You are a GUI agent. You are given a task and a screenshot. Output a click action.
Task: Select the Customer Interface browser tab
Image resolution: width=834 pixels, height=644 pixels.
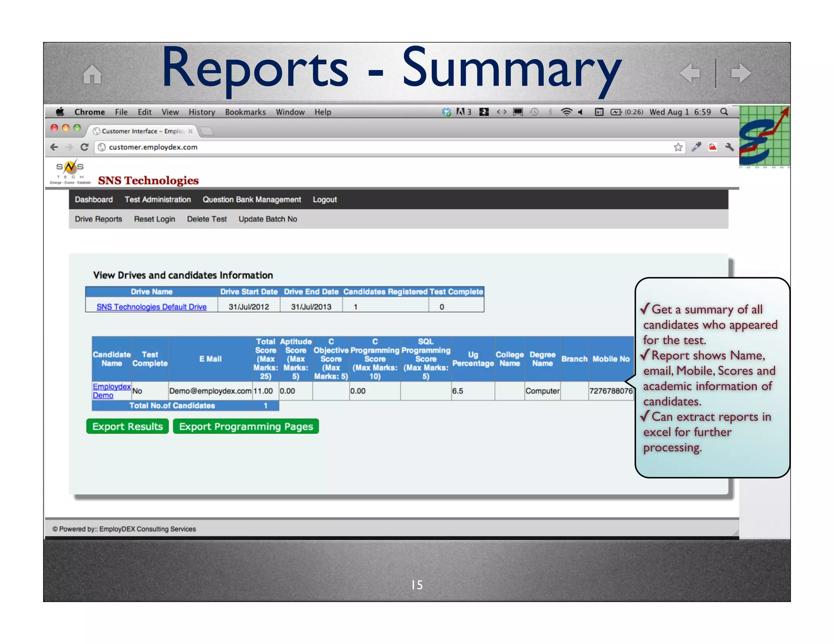coord(143,131)
